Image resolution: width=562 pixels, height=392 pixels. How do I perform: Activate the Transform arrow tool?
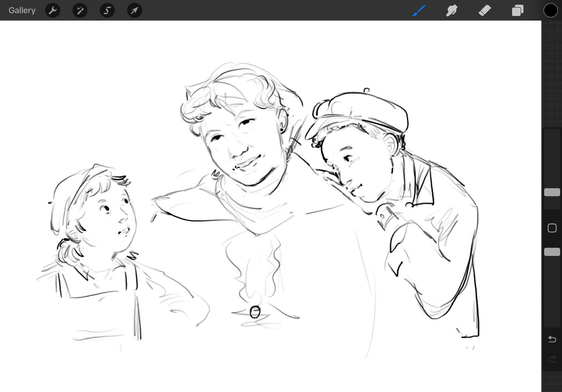(134, 10)
